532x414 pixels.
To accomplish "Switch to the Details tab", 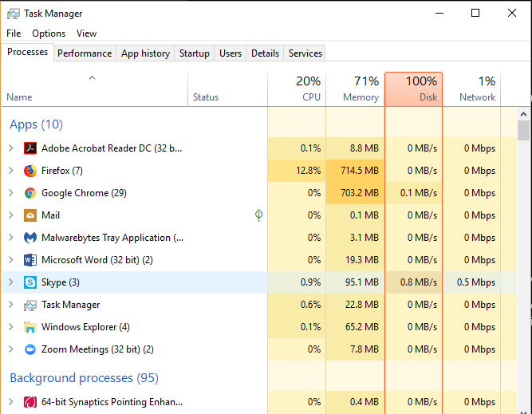I will pos(265,53).
